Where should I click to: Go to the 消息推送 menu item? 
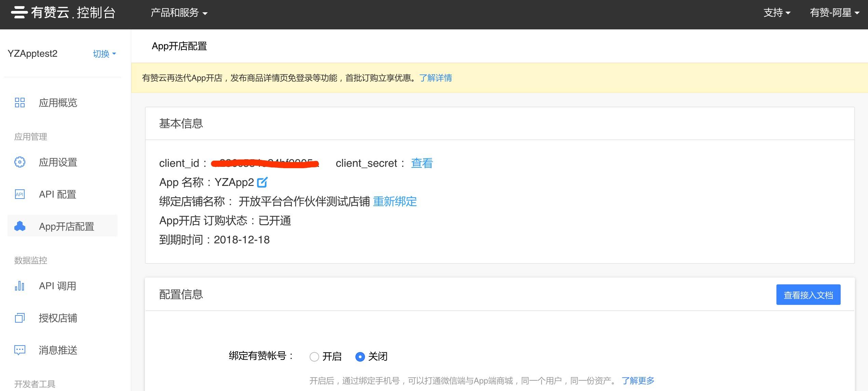pyautogui.click(x=58, y=350)
